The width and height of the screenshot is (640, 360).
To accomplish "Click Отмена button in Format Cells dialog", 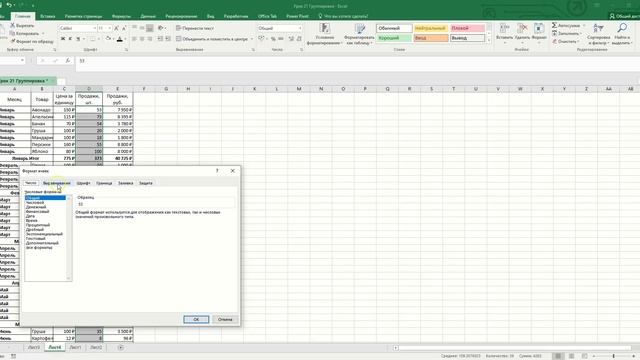I will [225, 319].
